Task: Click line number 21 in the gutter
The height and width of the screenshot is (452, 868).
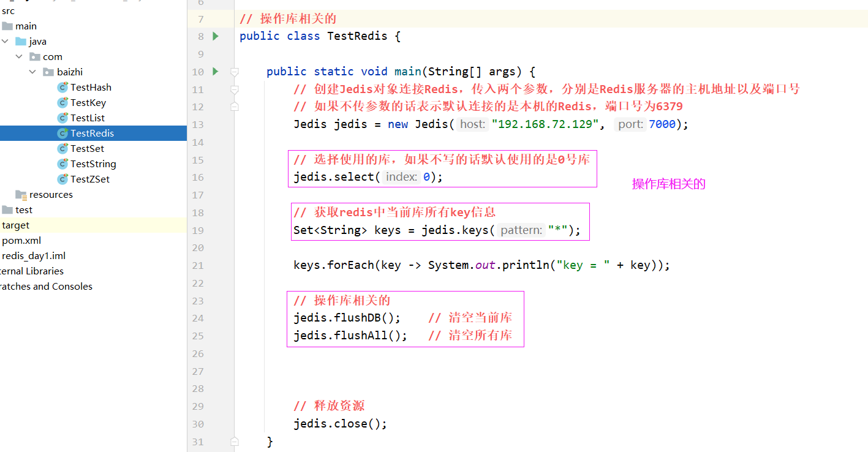Action: pyautogui.click(x=197, y=265)
